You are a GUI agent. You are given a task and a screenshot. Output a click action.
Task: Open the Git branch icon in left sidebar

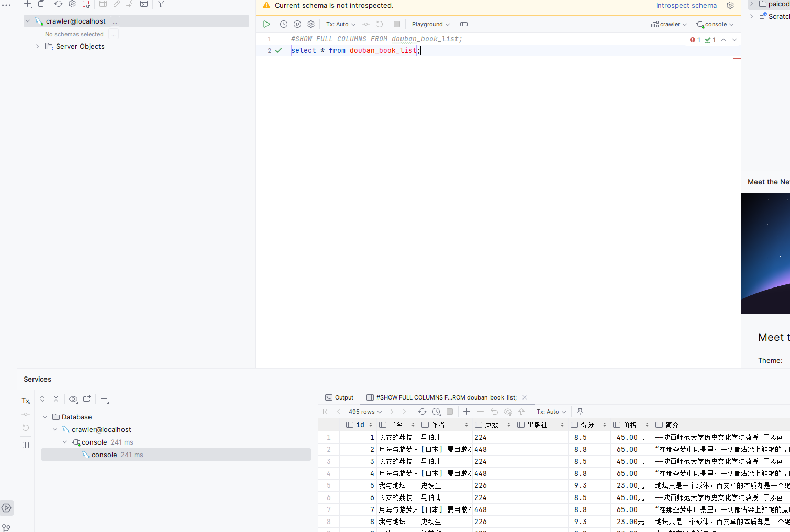tap(6, 527)
